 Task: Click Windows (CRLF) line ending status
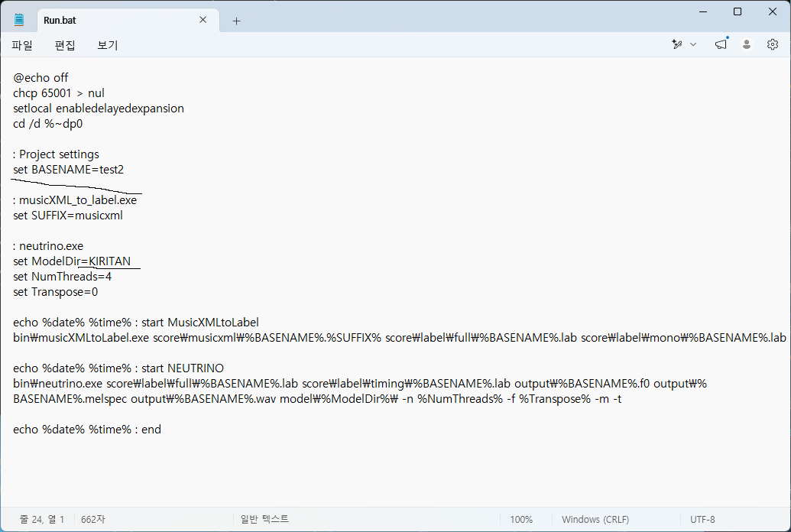coord(595,519)
